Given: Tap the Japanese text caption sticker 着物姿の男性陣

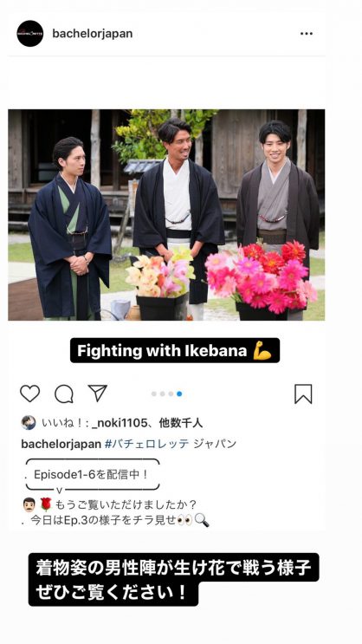Looking at the screenshot, I should pos(173,580).
